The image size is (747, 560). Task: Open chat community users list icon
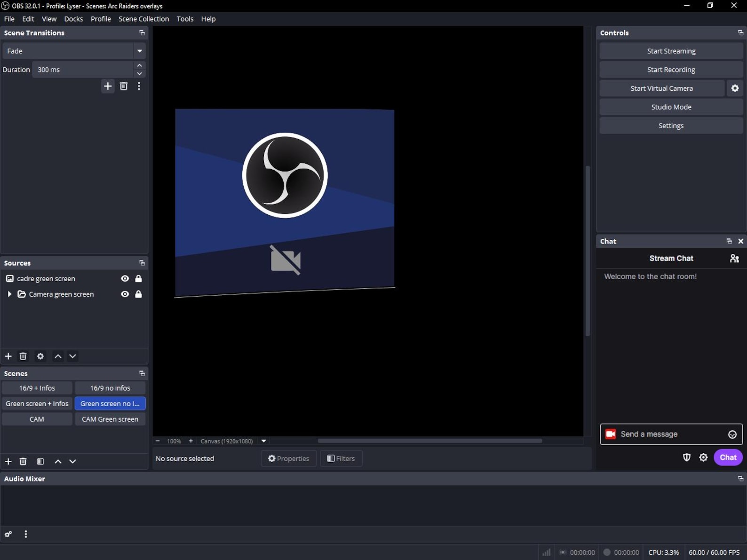(x=734, y=258)
